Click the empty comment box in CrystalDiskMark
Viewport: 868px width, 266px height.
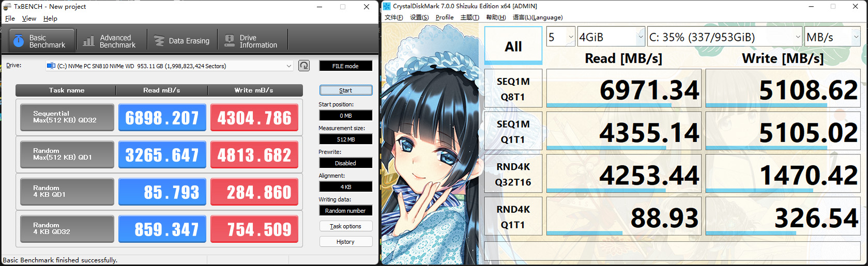[x=672, y=250]
